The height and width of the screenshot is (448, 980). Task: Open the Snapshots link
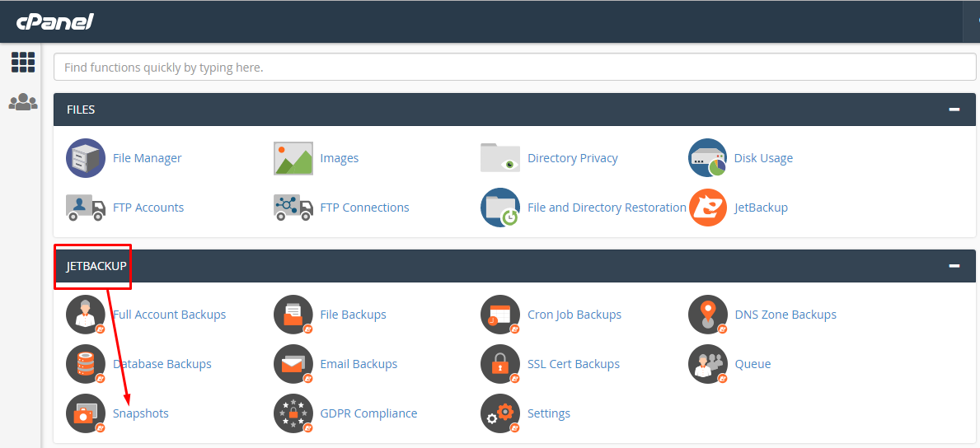[x=141, y=413]
